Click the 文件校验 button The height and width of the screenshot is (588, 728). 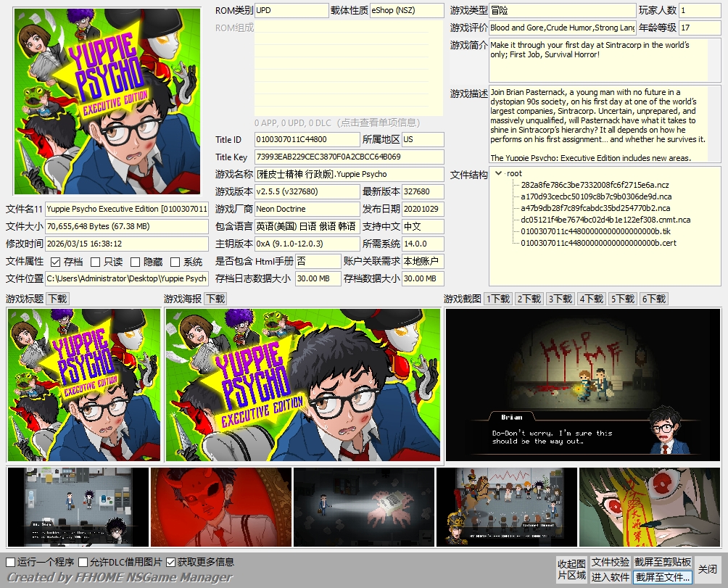(611, 563)
